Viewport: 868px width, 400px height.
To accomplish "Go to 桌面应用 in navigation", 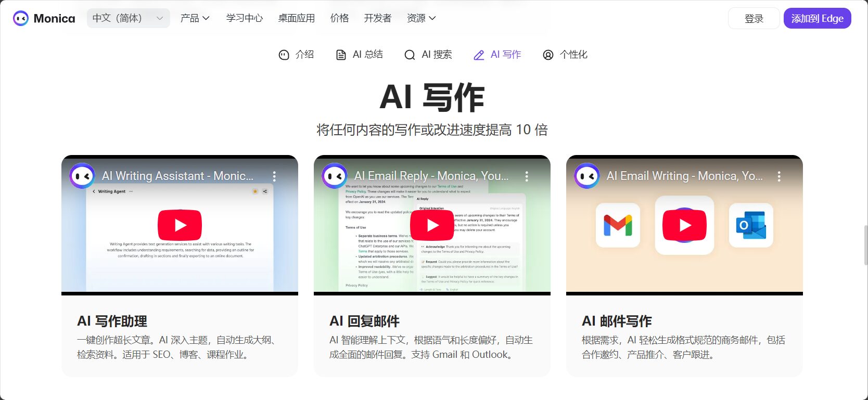I will pyautogui.click(x=297, y=18).
